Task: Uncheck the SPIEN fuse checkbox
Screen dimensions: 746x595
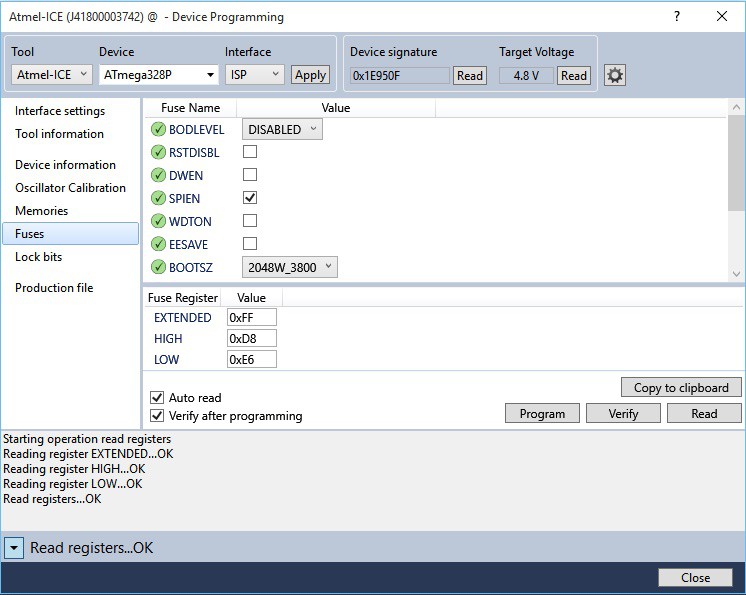Action: click(x=250, y=197)
